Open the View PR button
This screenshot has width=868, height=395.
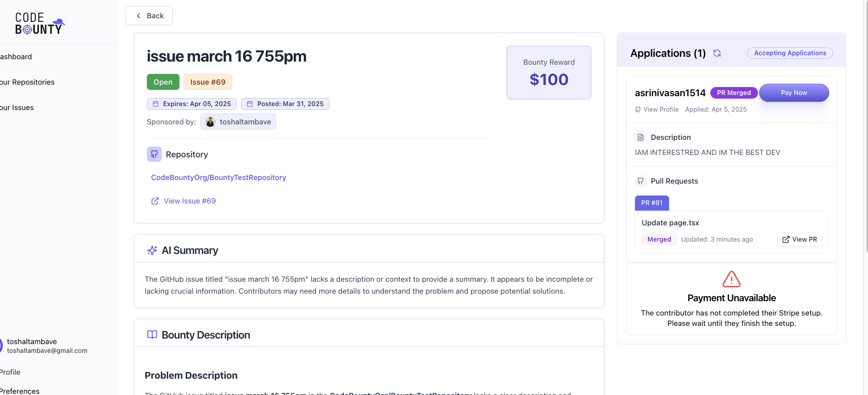pyautogui.click(x=799, y=239)
